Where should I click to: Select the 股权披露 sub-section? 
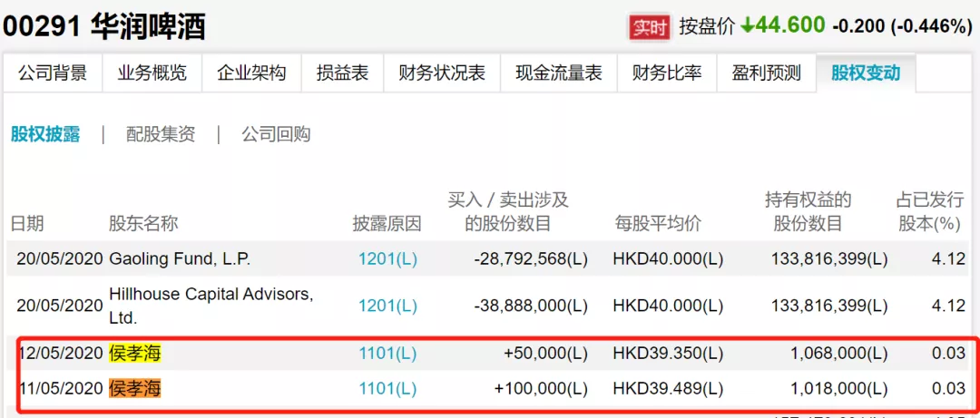45,133
